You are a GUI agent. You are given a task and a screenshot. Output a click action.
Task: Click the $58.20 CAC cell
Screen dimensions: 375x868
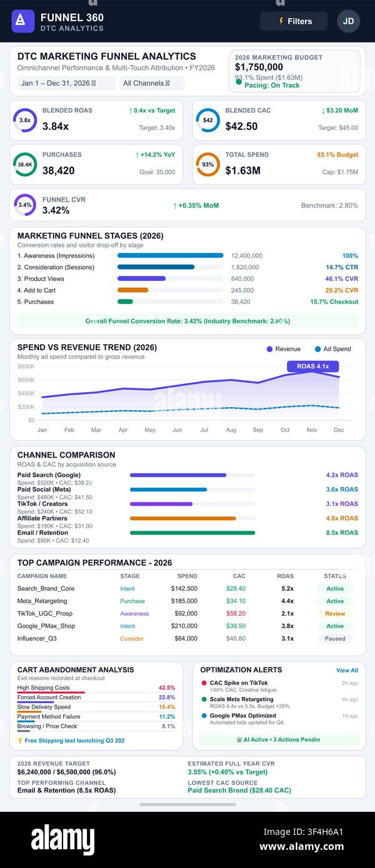click(x=236, y=613)
